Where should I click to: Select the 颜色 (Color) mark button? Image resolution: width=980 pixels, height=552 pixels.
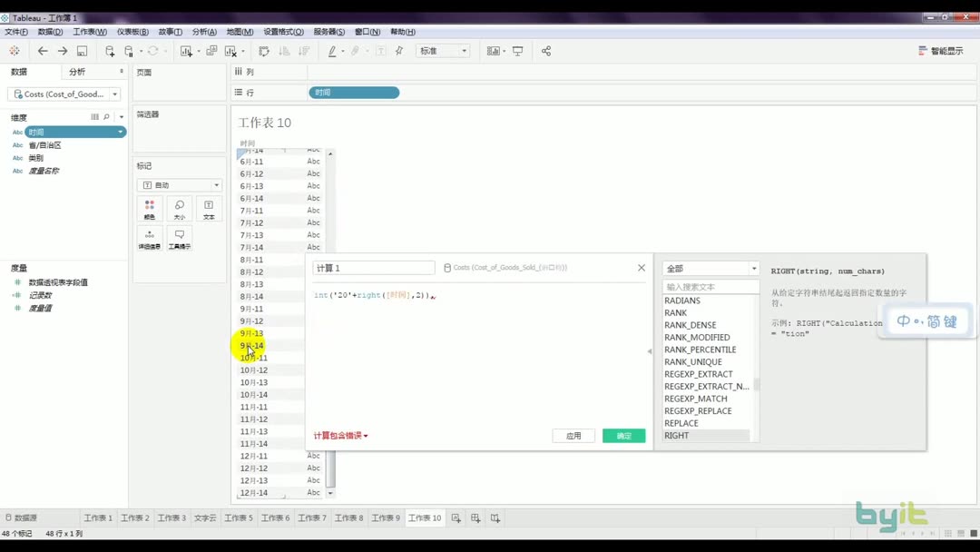click(149, 209)
